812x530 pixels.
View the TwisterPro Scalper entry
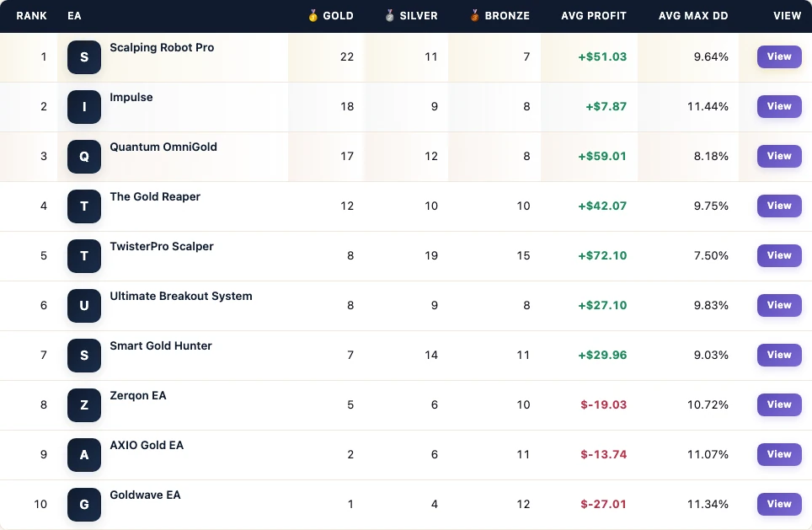pos(779,255)
